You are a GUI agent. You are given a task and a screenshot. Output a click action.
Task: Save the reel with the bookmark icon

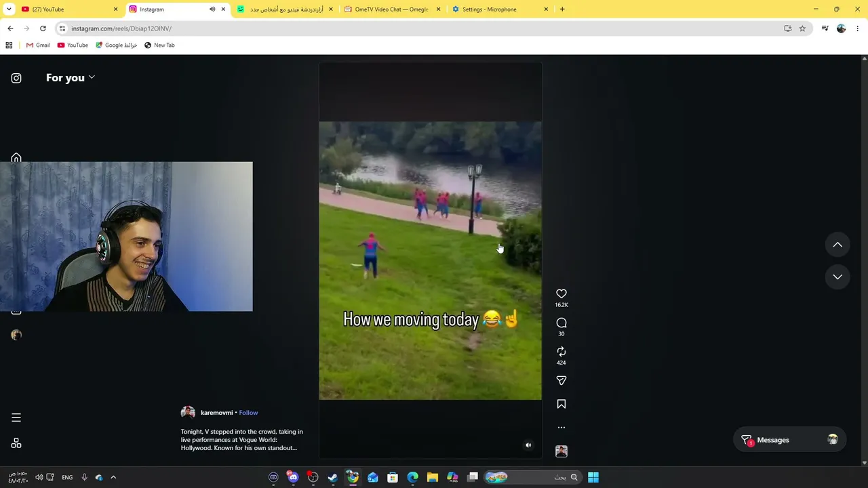click(561, 404)
